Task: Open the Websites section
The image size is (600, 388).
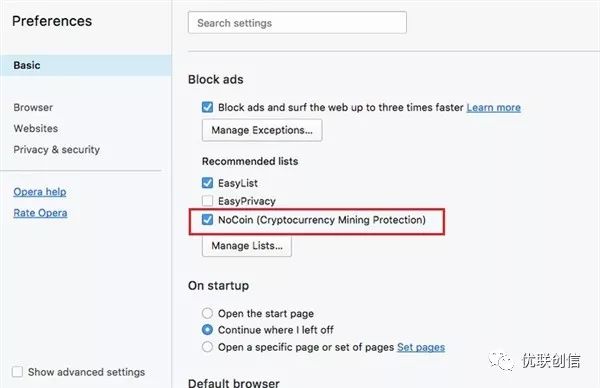Action: coord(36,129)
